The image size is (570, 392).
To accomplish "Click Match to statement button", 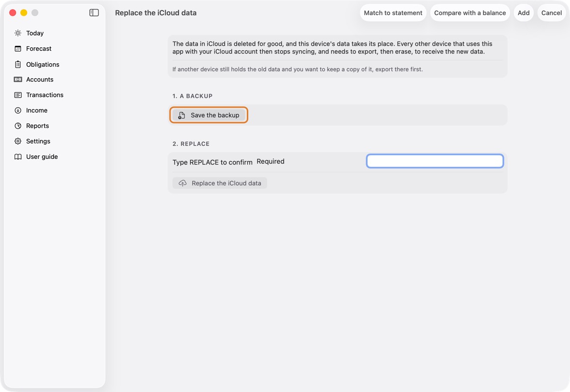I will [x=393, y=13].
